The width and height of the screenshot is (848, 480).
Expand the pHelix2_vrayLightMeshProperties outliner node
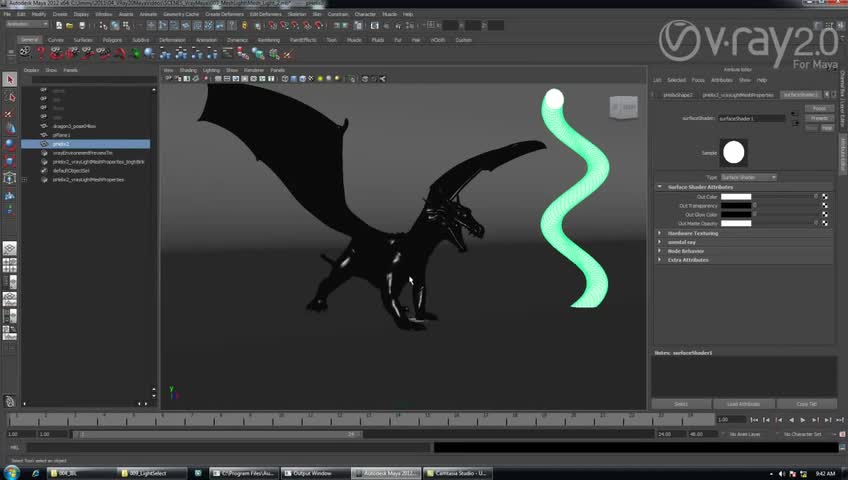24,180
